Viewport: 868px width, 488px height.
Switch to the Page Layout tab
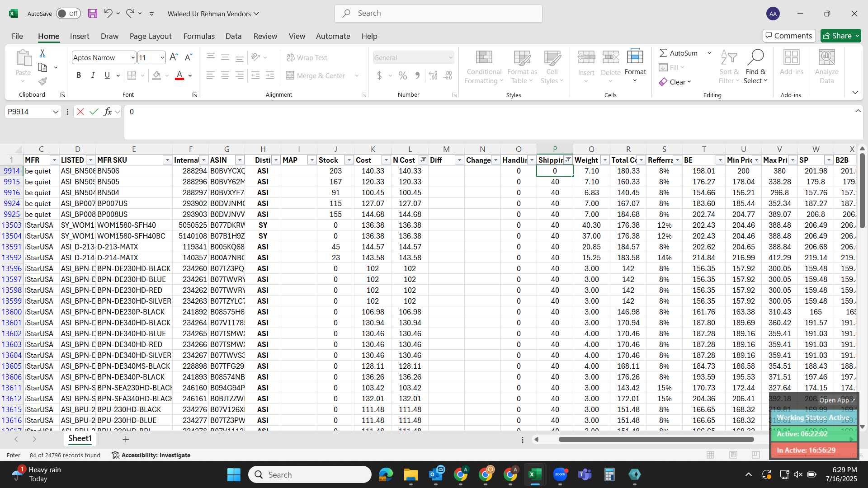click(x=151, y=36)
